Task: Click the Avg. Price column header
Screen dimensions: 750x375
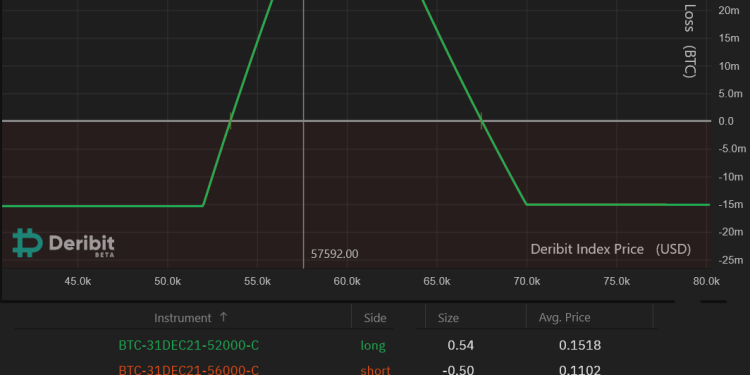Action: (564, 318)
